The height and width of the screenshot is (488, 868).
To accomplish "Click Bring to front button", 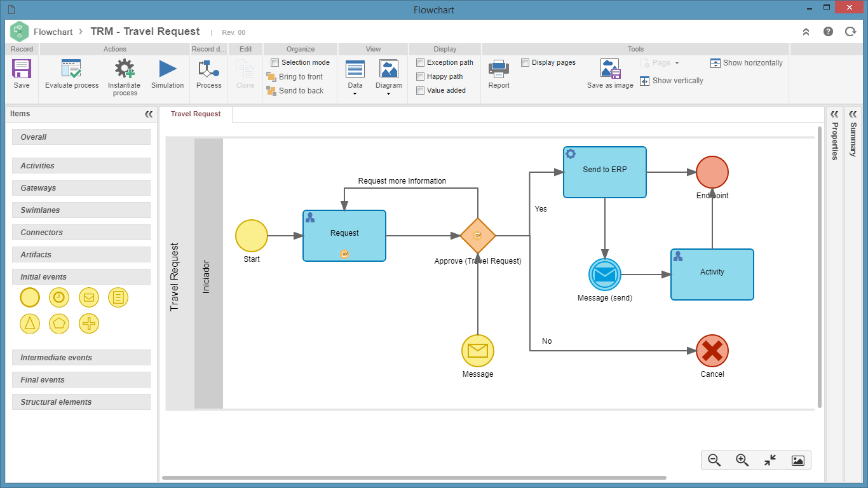I will tap(295, 77).
